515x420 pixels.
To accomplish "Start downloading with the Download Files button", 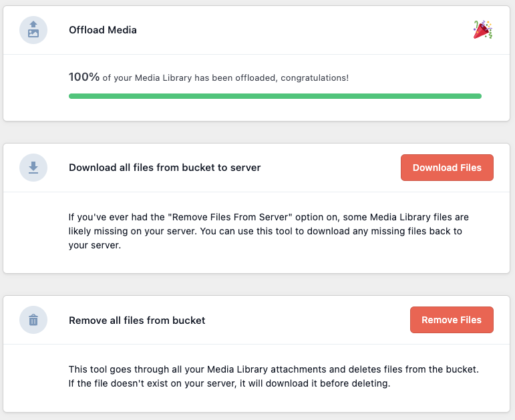I will click(447, 168).
